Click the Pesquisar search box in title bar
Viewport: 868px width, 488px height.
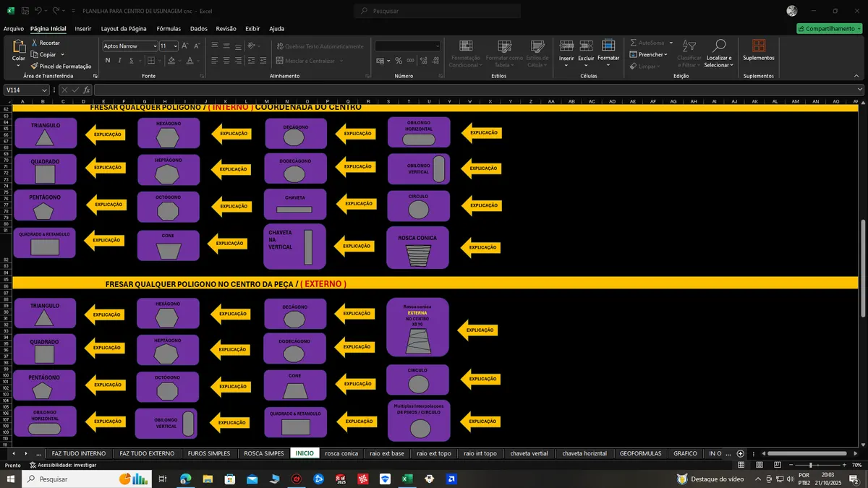[x=438, y=11]
